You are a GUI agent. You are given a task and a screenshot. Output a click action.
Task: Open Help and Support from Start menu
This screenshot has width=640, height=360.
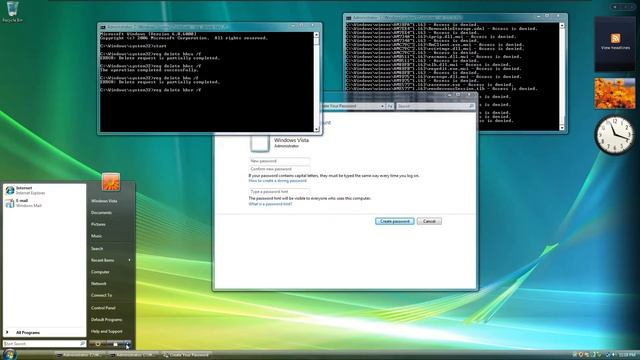tap(107, 331)
